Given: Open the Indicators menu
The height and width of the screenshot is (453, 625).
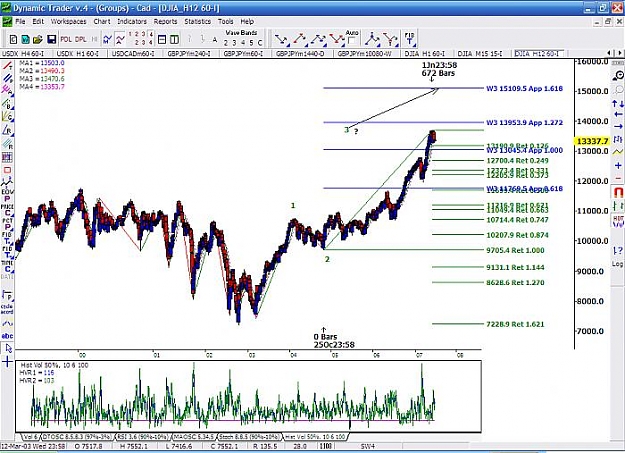Looking at the screenshot, I should (132, 22).
